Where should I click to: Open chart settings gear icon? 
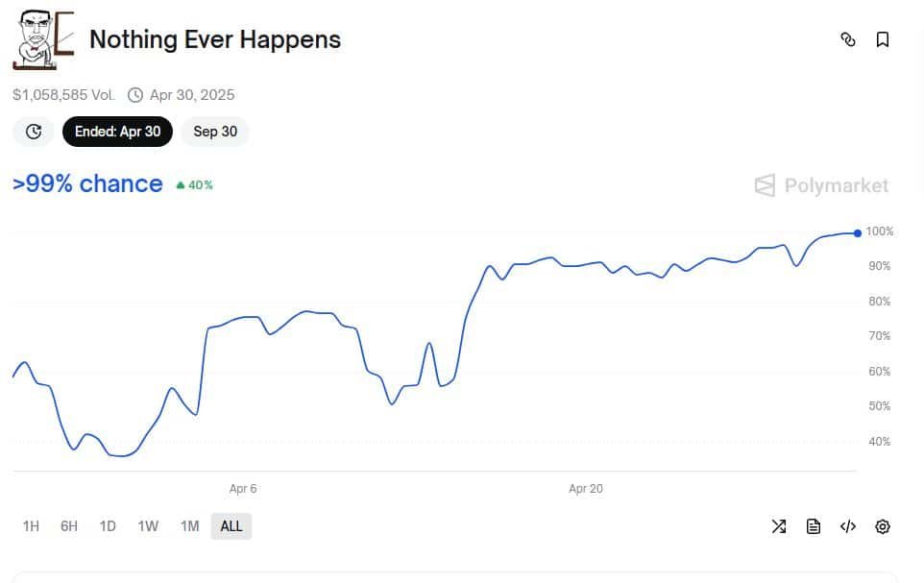882,526
